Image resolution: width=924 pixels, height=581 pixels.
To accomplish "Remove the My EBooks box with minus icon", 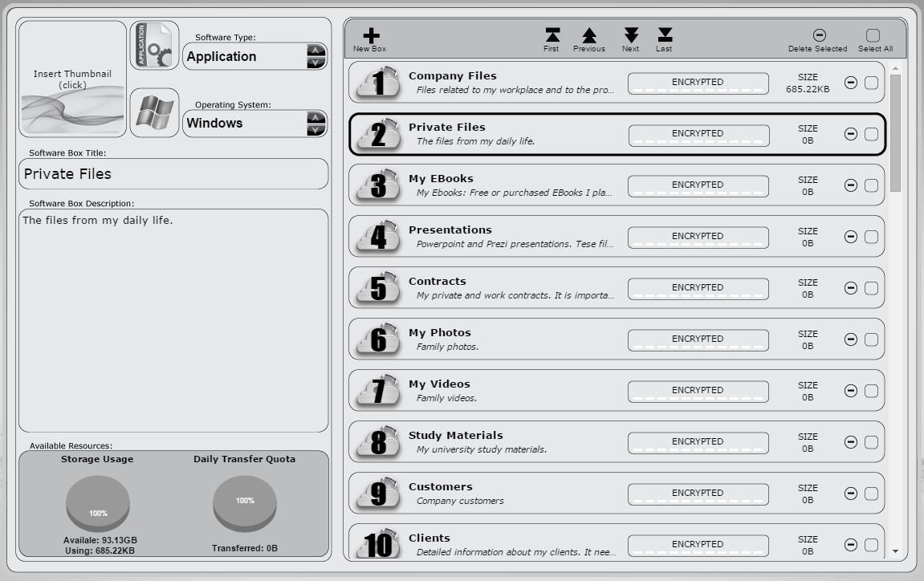I will (x=850, y=185).
